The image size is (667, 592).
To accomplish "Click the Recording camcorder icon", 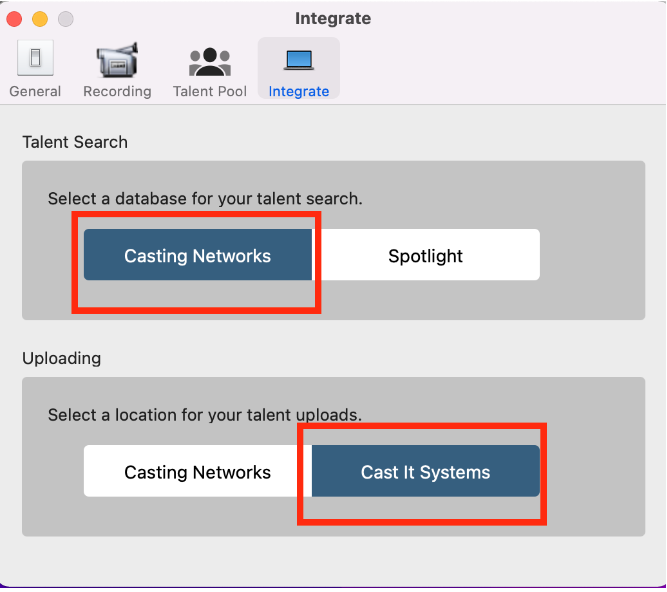I will [117, 61].
